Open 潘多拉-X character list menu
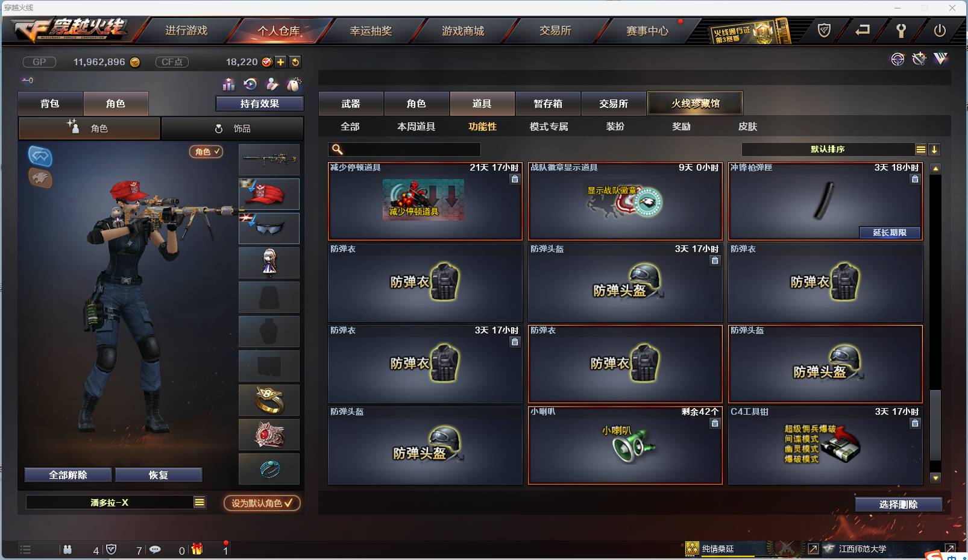 (x=200, y=502)
